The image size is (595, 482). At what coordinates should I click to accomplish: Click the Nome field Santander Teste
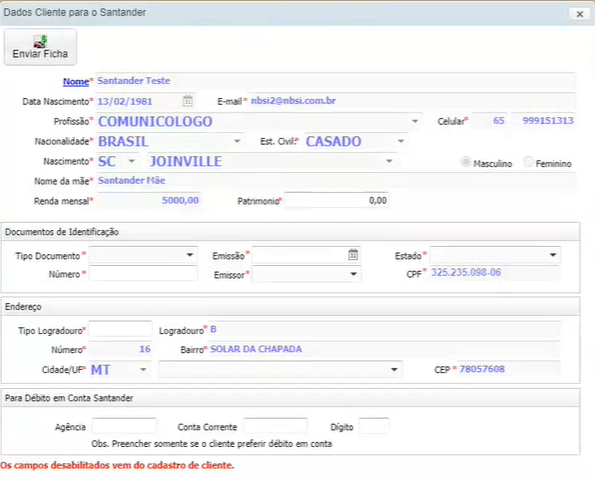point(335,81)
